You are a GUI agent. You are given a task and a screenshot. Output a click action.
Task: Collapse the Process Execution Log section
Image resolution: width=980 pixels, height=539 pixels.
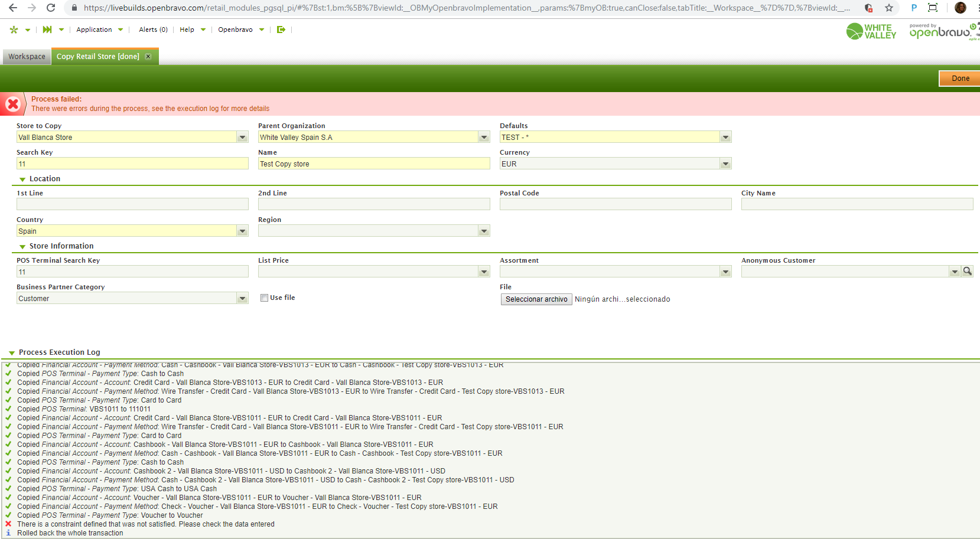tap(12, 353)
